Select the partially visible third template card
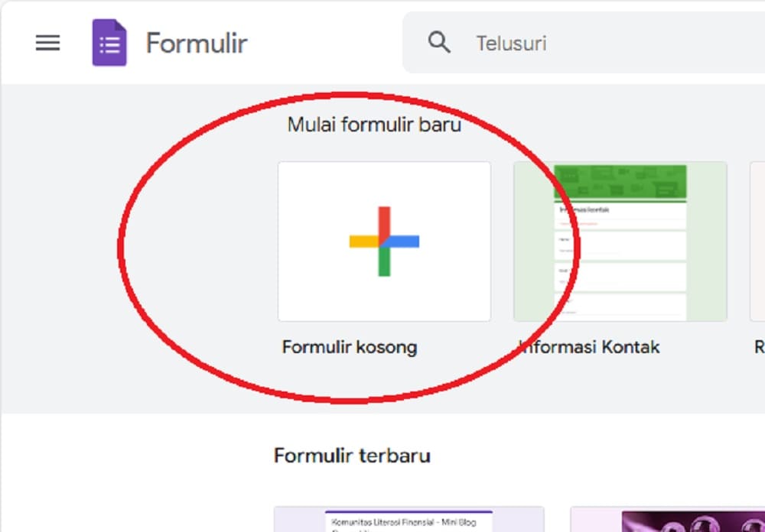Image resolution: width=765 pixels, height=532 pixels. coord(757,242)
